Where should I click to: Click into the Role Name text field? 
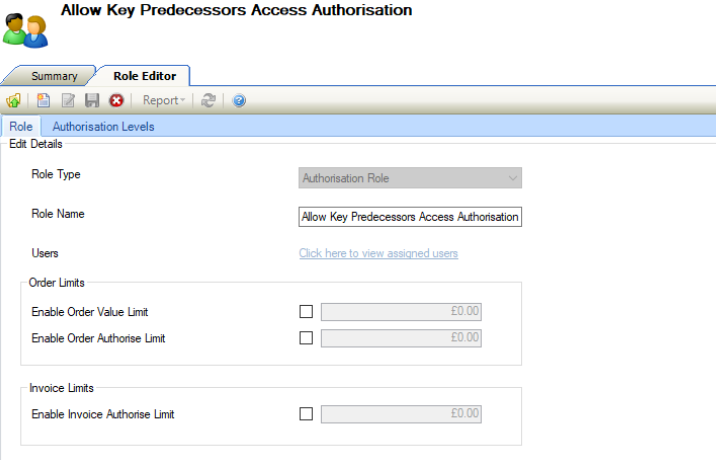pos(410,217)
